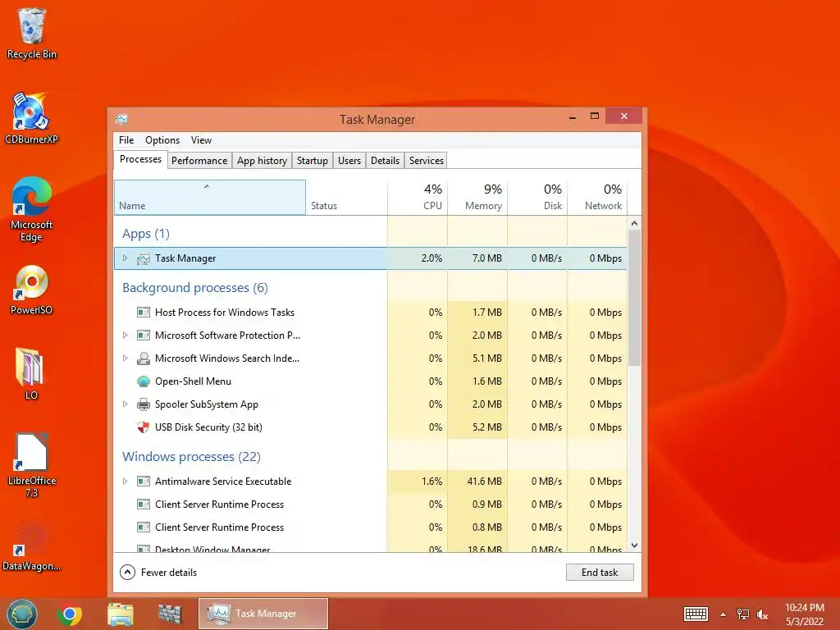The width and height of the screenshot is (840, 630).
Task: Click the 41.6 MB memory value
Action: (x=484, y=481)
